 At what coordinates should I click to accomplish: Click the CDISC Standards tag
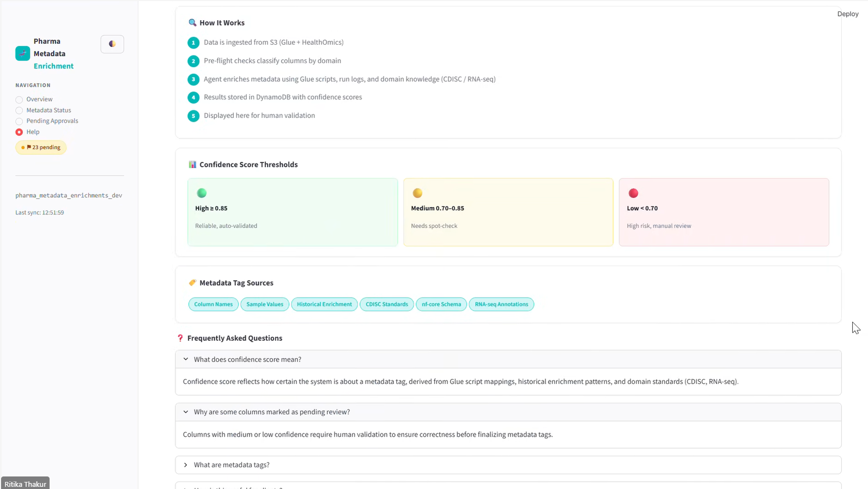(x=387, y=304)
